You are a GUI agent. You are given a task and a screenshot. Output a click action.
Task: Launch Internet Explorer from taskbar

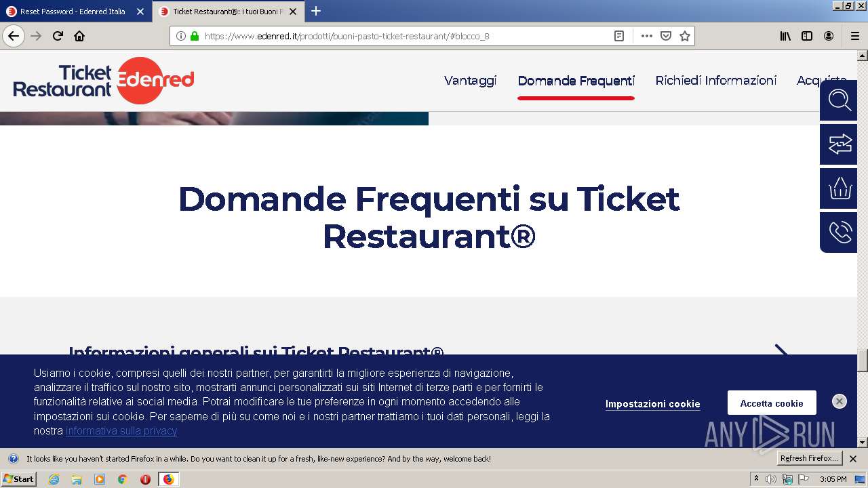[54, 479]
